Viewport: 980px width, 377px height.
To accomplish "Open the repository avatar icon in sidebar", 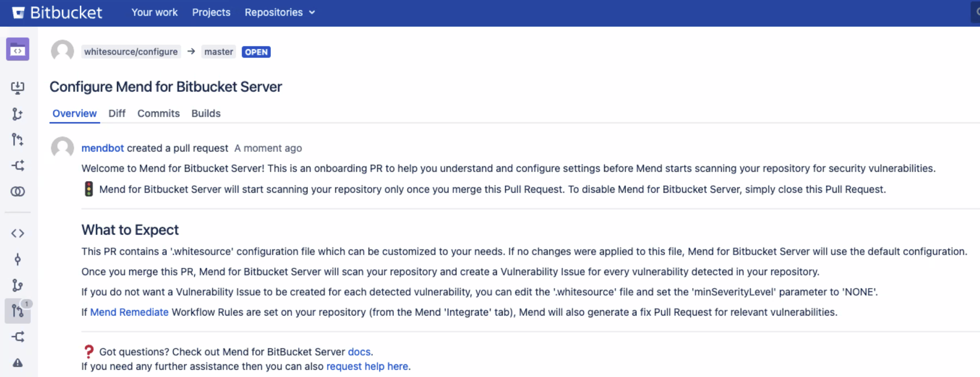I will [x=18, y=49].
